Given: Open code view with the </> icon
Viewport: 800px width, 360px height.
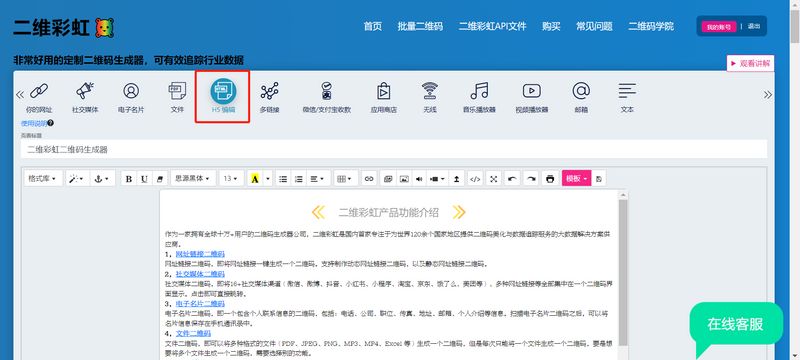Looking at the screenshot, I should coord(475,178).
